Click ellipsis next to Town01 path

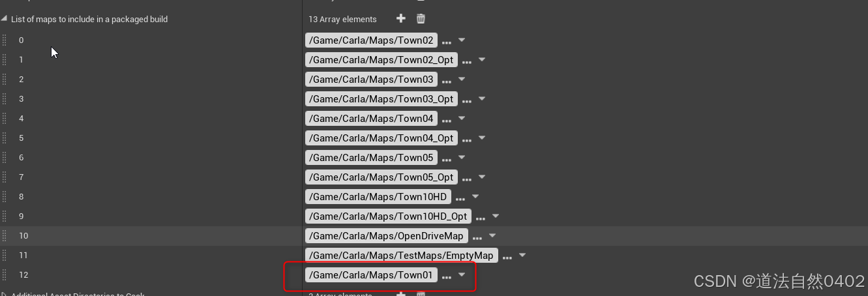pyautogui.click(x=447, y=276)
